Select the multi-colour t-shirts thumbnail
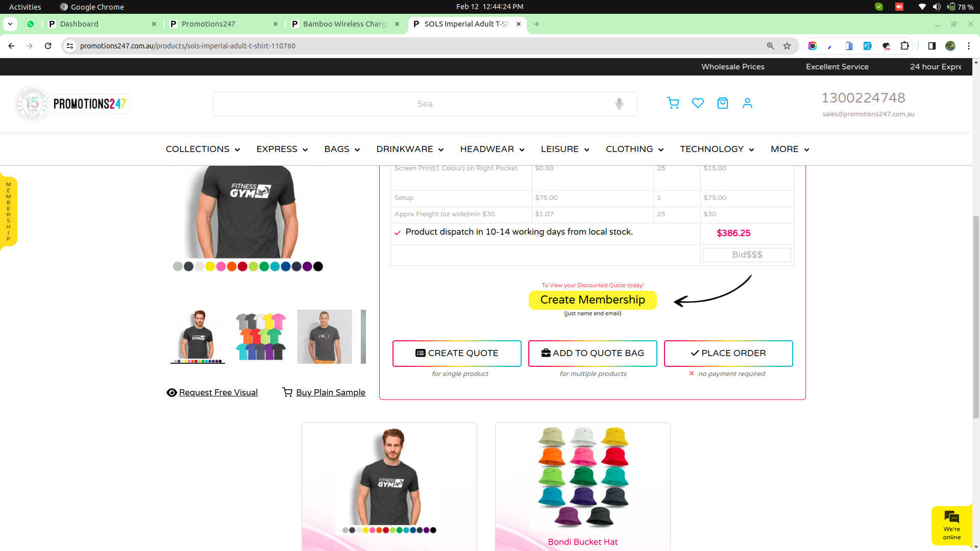980x551 pixels. pos(261,336)
